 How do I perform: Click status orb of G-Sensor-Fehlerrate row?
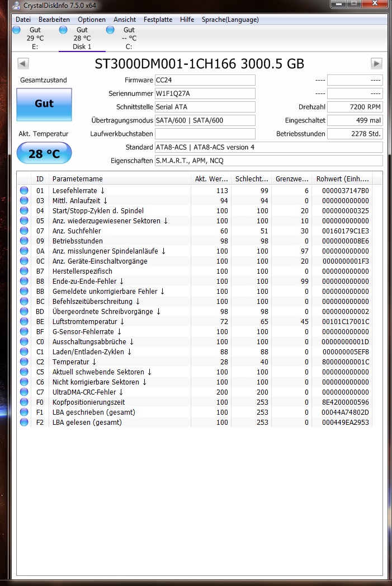tap(24, 332)
